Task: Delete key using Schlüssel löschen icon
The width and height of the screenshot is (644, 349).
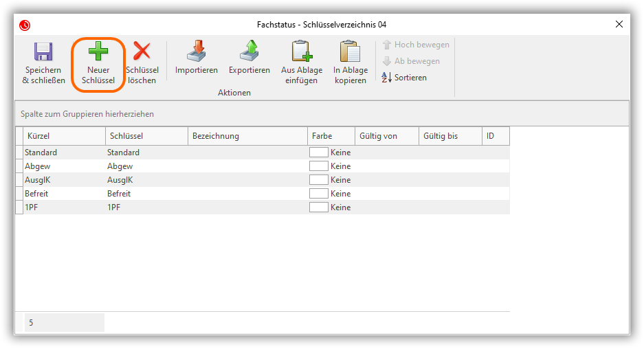Action: [x=142, y=52]
